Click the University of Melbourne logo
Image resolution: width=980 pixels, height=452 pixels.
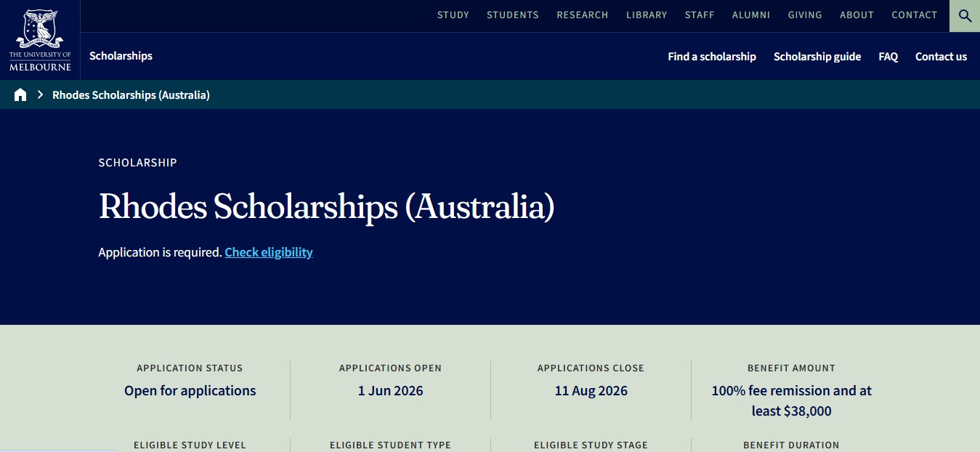[x=40, y=40]
